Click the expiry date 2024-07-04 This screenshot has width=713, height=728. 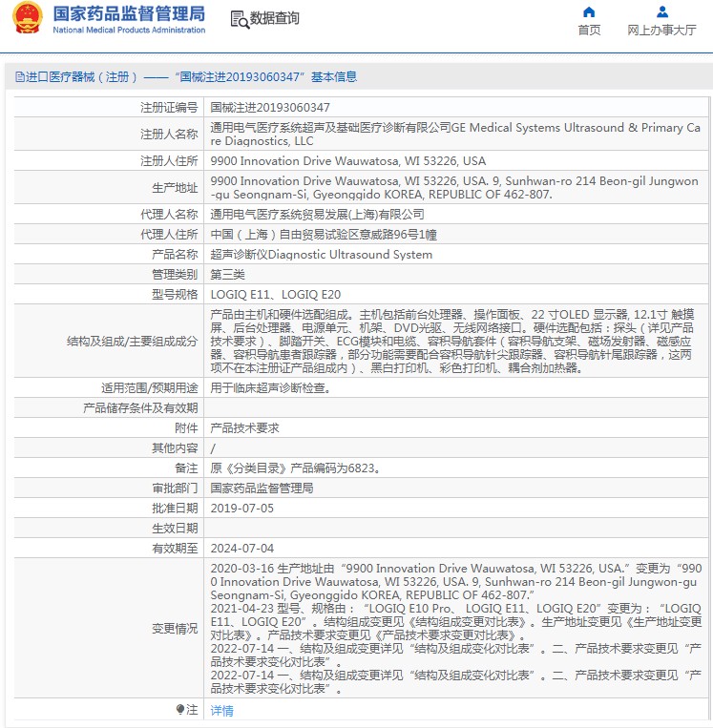[x=241, y=549]
